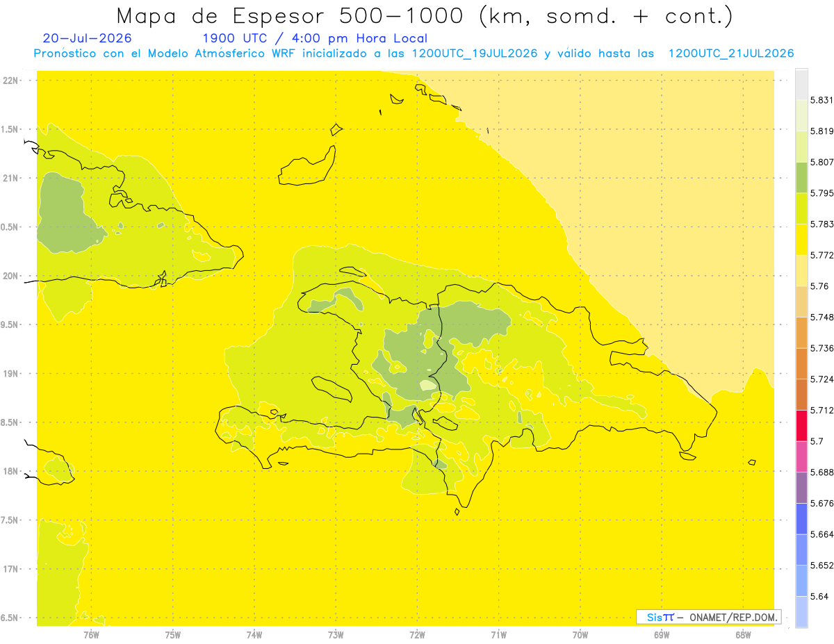The height and width of the screenshot is (644, 834).
Task: Click the '17N' latitude label
Action: coord(10,569)
